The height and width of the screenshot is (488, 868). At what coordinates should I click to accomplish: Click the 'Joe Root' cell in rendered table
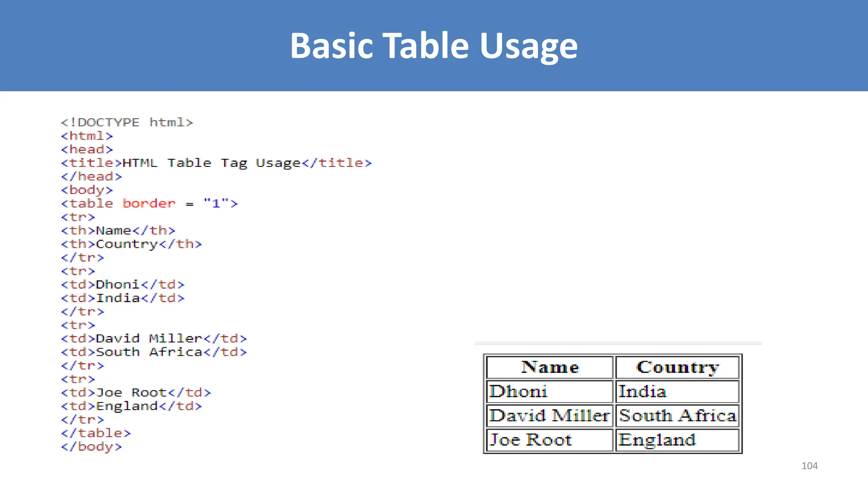(x=550, y=440)
